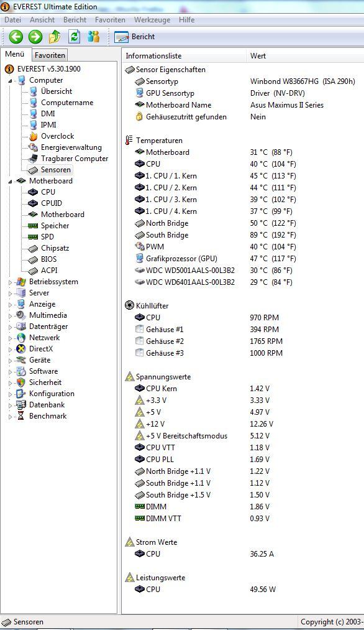Click the green Forward arrow button
The width and height of the screenshot is (364, 630).
coord(35,37)
